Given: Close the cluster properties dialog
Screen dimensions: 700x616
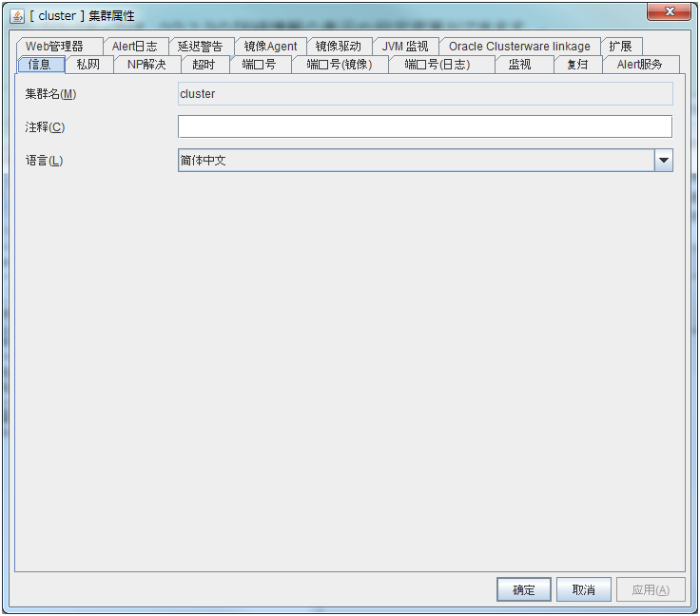Looking at the screenshot, I should point(669,11).
